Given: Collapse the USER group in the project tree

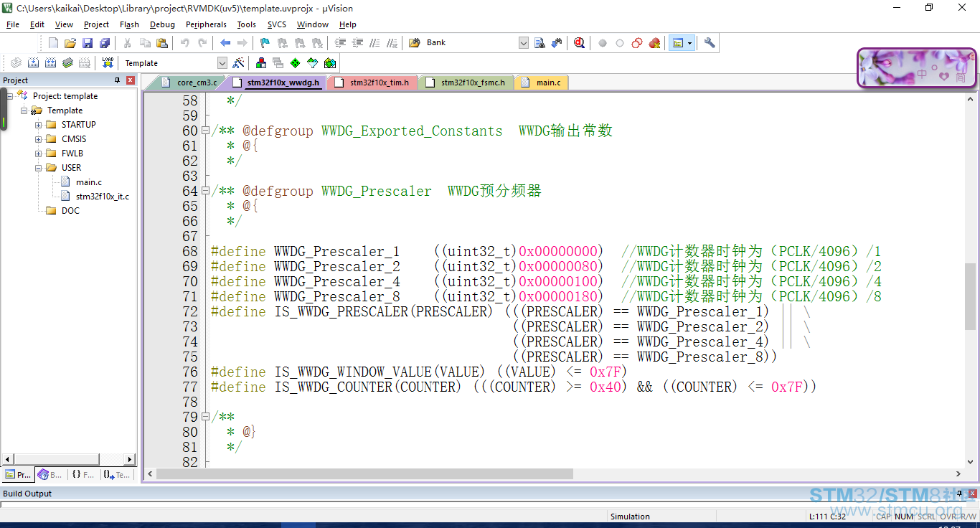Looking at the screenshot, I should pos(39,168).
